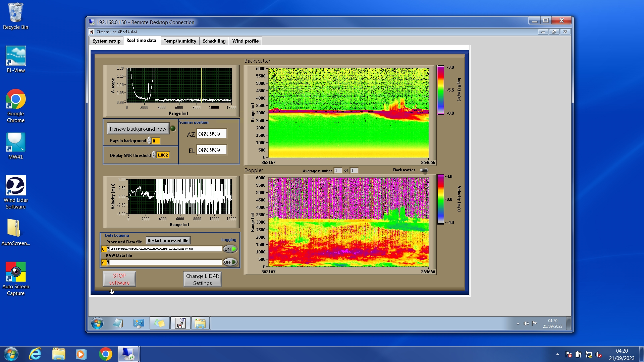Image resolution: width=644 pixels, height=362 pixels.
Task: Click the AZ scanner position field
Action: (x=211, y=134)
